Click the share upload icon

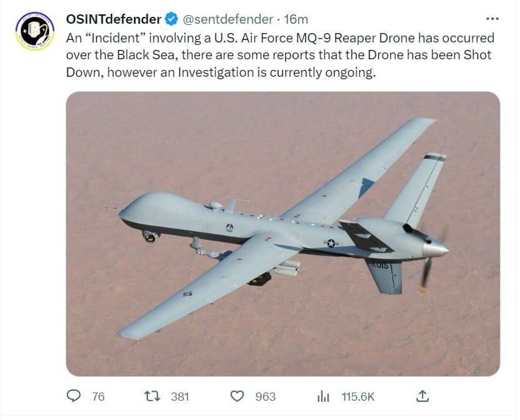(422, 396)
